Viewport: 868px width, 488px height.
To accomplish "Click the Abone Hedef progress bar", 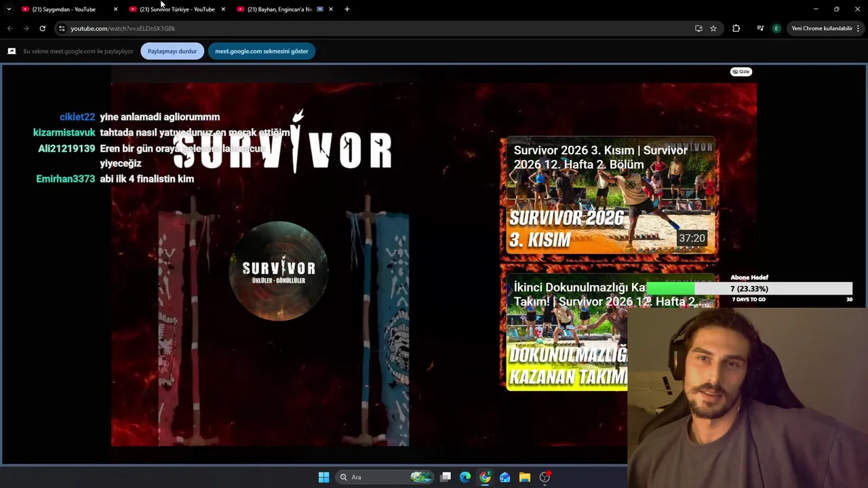I will [749, 289].
